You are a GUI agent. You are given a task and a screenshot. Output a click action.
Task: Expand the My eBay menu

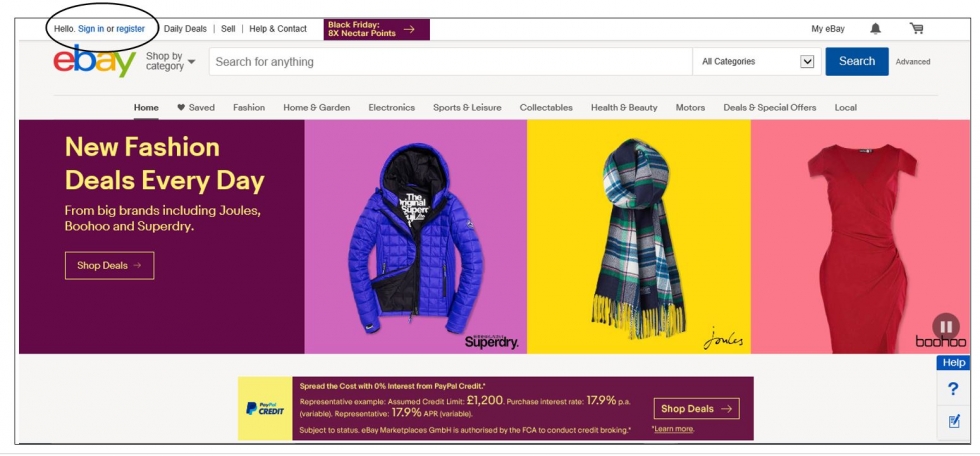(828, 29)
